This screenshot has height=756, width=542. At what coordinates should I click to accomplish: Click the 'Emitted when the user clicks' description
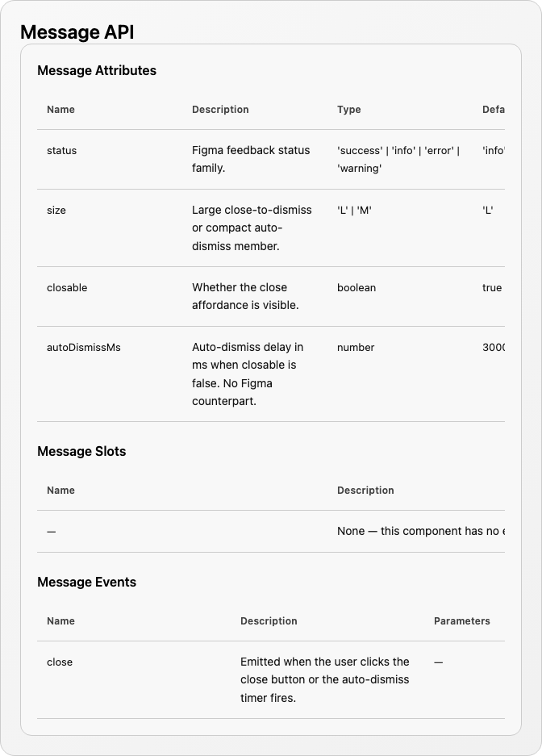click(325, 680)
